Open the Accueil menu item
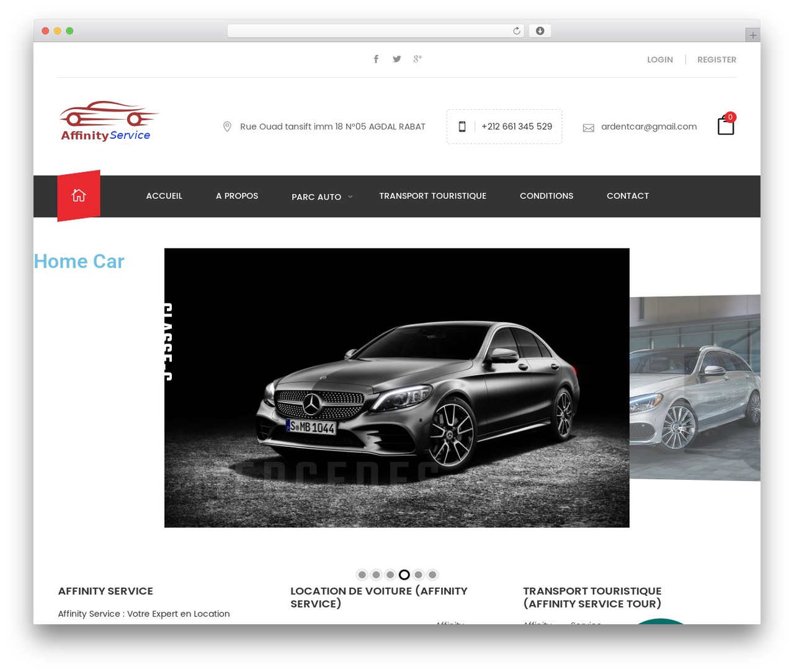Image resolution: width=794 pixels, height=672 pixels. (x=164, y=196)
